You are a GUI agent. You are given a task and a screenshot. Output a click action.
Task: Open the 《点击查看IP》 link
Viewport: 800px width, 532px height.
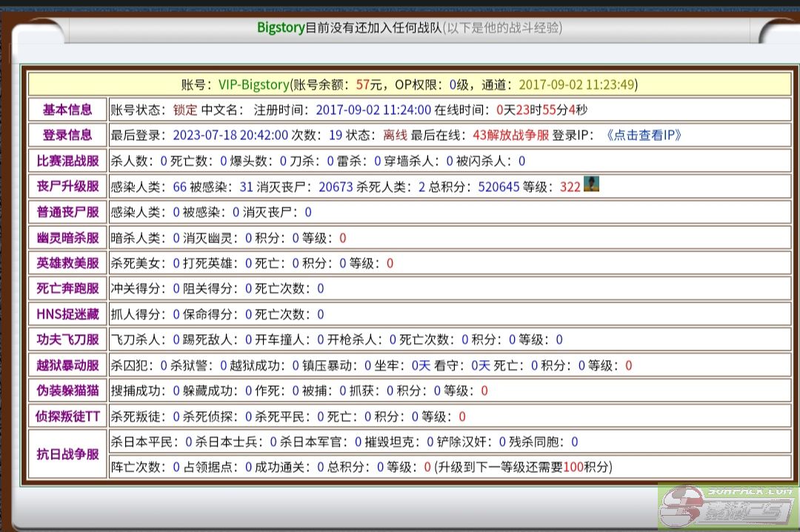point(643,136)
